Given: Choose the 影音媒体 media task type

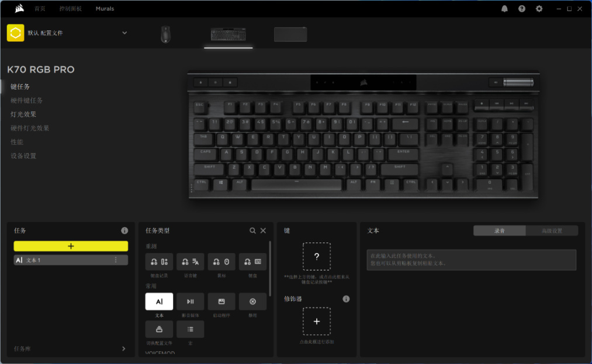Looking at the screenshot, I should coord(191,301).
